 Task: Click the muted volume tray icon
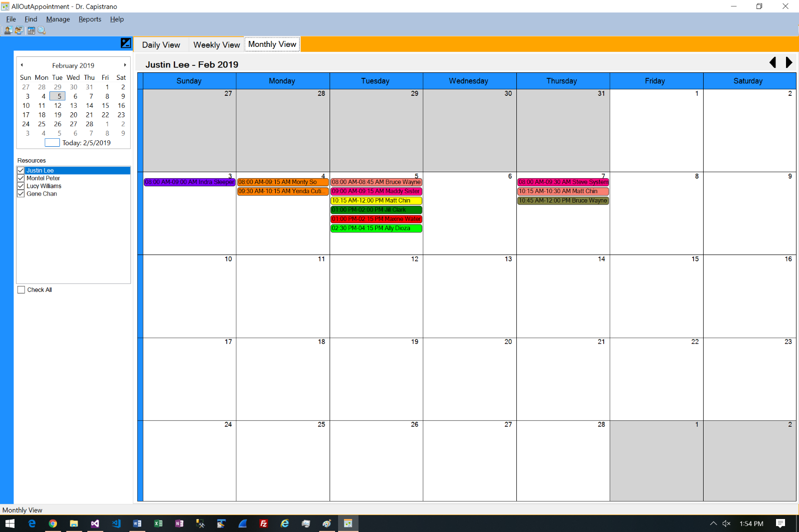click(x=727, y=524)
